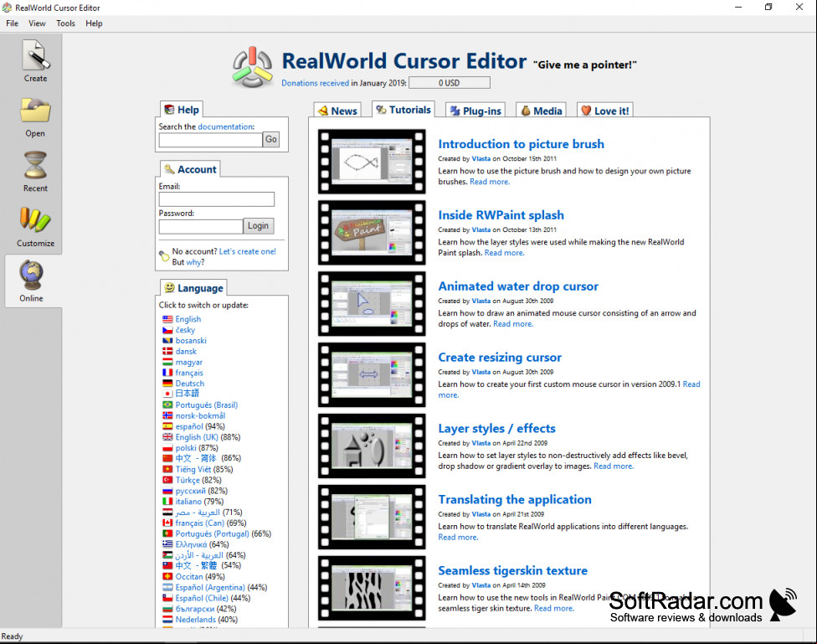The height and width of the screenshot is (644, 817).
Task: Open the Tools menu
Action: point(65,23)
